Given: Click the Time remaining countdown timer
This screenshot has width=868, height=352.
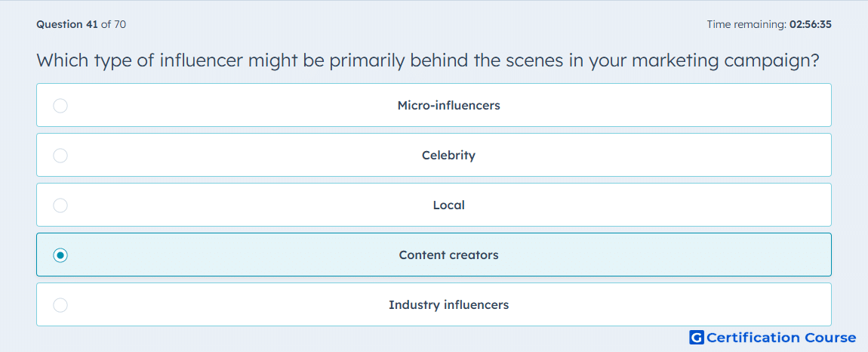Looking at the screenshot, I should click(769, 24).
